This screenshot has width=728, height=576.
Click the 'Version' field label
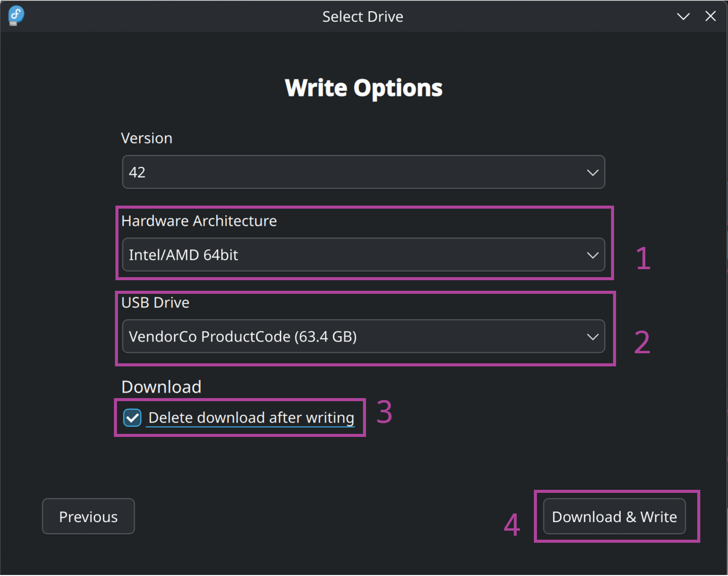coord(147,138)
